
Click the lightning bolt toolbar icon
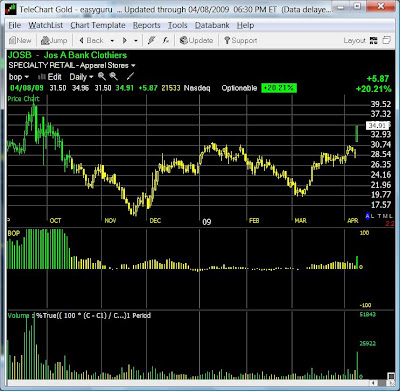click(151, 40)
